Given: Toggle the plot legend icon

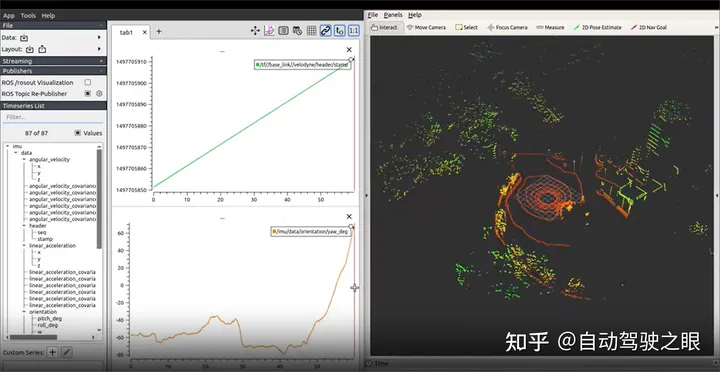Looking at the screenshot, I should [x=283, y=31].
